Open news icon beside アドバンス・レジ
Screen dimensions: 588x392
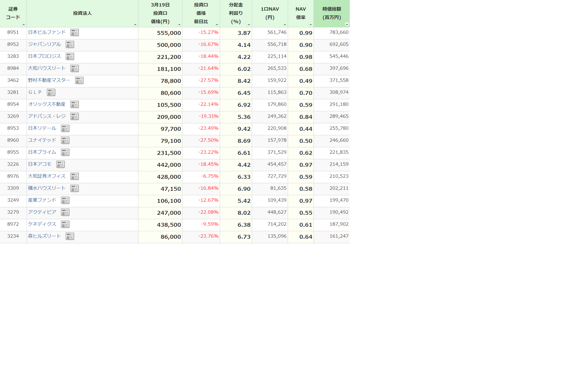point(75,117)
